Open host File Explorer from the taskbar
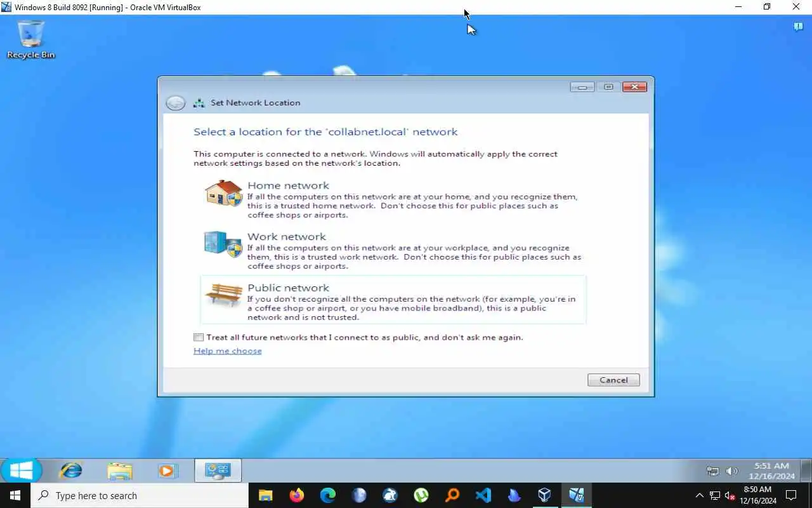Screen dimensions: 812x508 pyautogui.click(x=265, y=495)
